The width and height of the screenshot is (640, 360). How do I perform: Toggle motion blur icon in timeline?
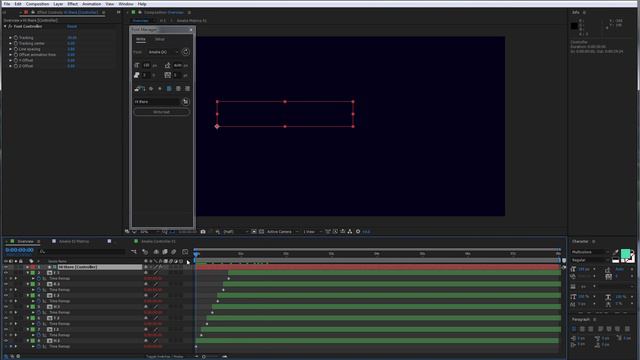tap(174, 252)
